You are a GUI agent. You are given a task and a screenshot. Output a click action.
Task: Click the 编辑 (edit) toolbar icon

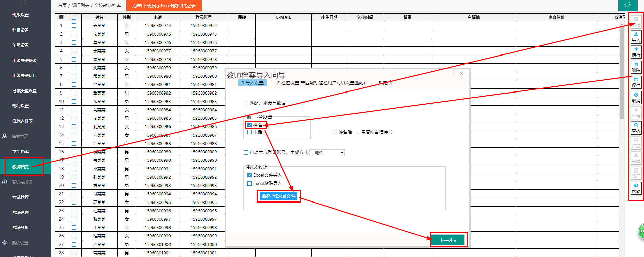tap(636, 22)
